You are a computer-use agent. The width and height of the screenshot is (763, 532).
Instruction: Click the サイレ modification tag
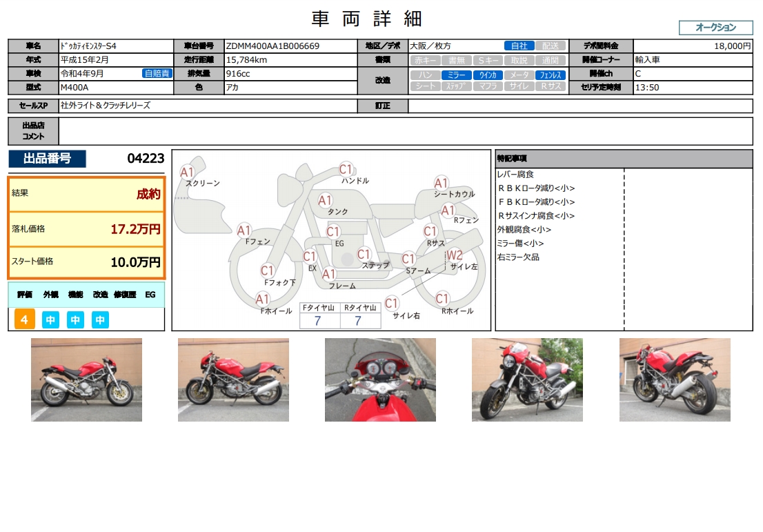[519, 86]
